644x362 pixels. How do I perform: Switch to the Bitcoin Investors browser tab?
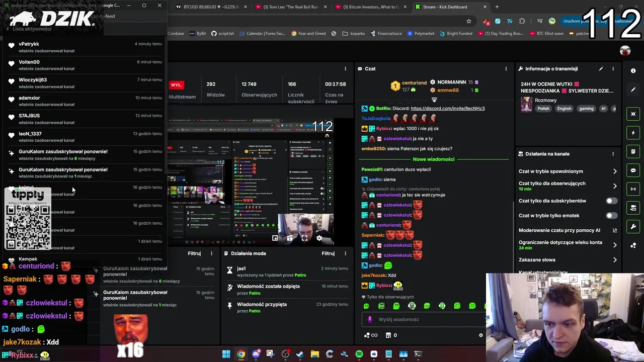tap(371, 7)
